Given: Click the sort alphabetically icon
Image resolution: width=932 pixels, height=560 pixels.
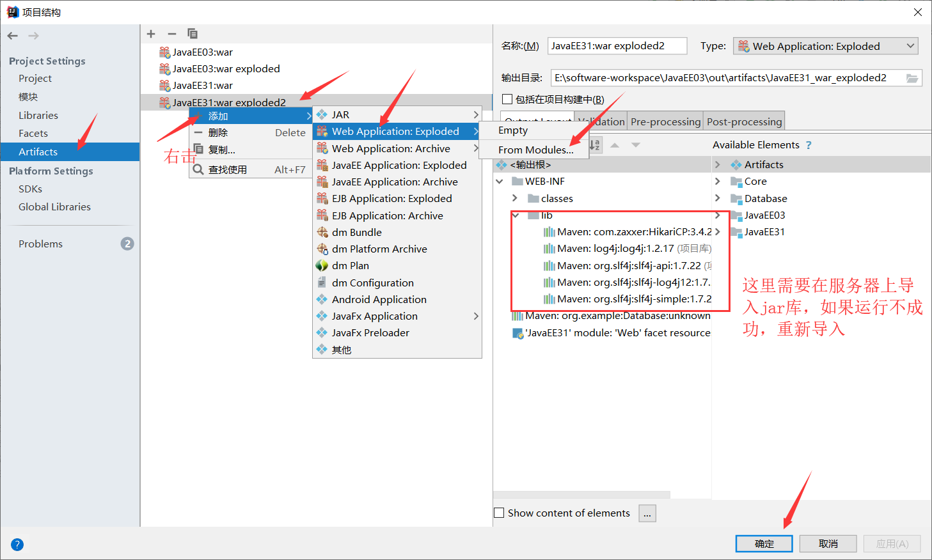Looking at the screenshot, I should [x=595, y=145].
